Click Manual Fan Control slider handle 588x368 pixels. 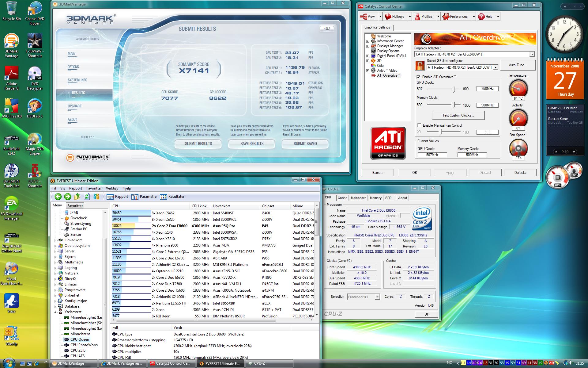(x=441, y=132)
